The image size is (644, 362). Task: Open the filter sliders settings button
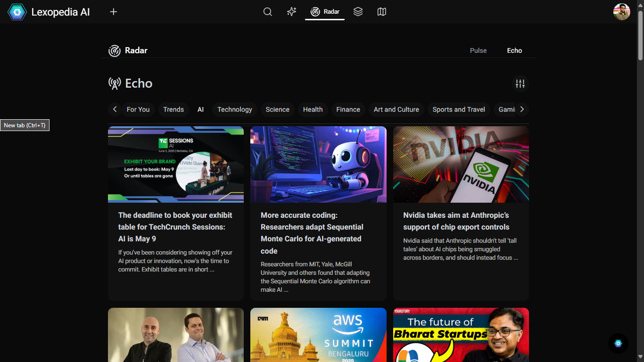point(520,83)
